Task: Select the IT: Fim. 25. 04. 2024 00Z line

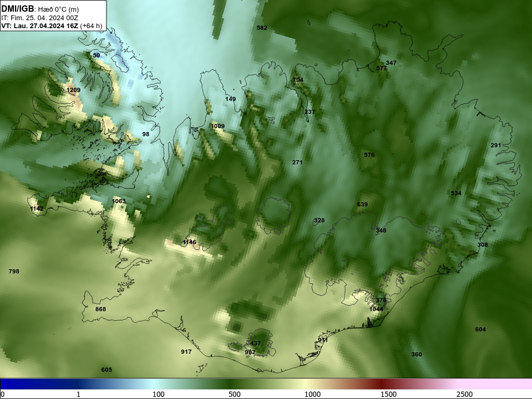Action: (x=39, y=18)
